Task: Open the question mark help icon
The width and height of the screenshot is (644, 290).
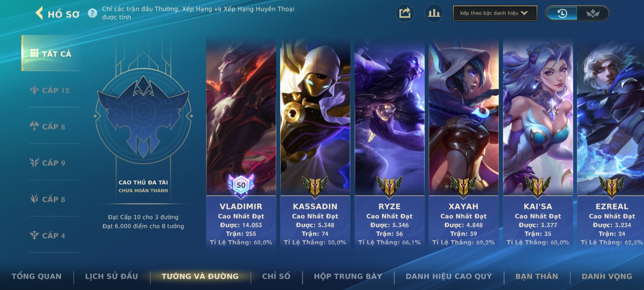Action: [93, 13]
